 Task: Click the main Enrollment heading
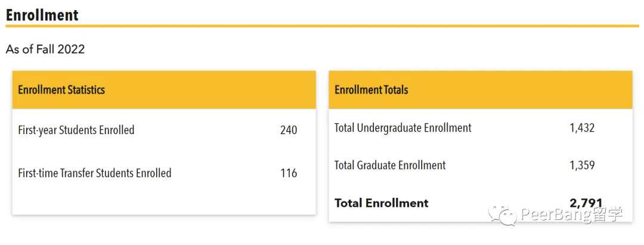42,15
